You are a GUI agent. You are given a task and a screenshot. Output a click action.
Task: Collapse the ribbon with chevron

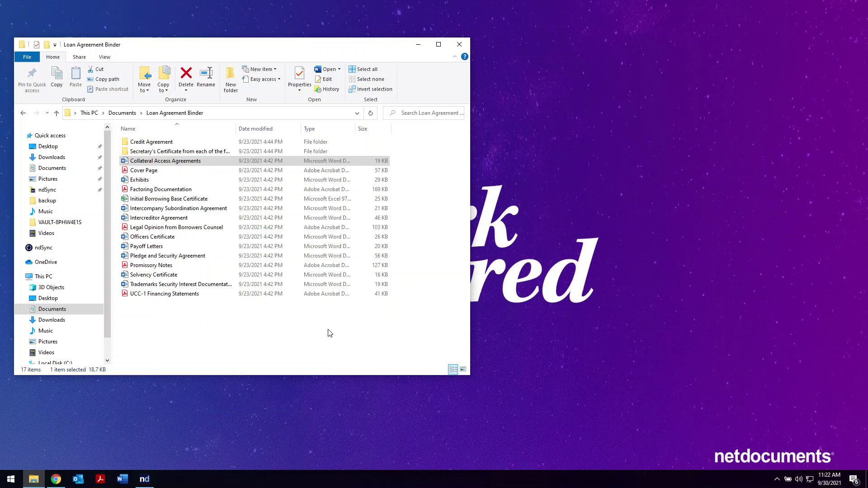[454, 56]
